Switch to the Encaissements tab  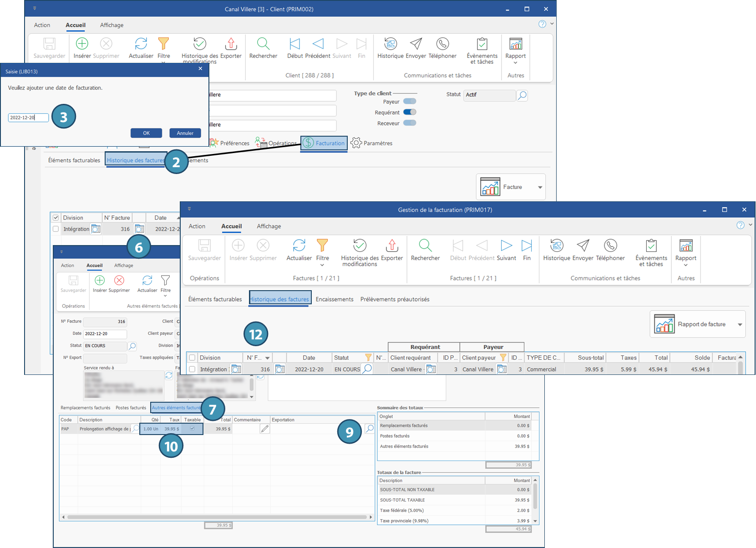click(x=334, y=299)
